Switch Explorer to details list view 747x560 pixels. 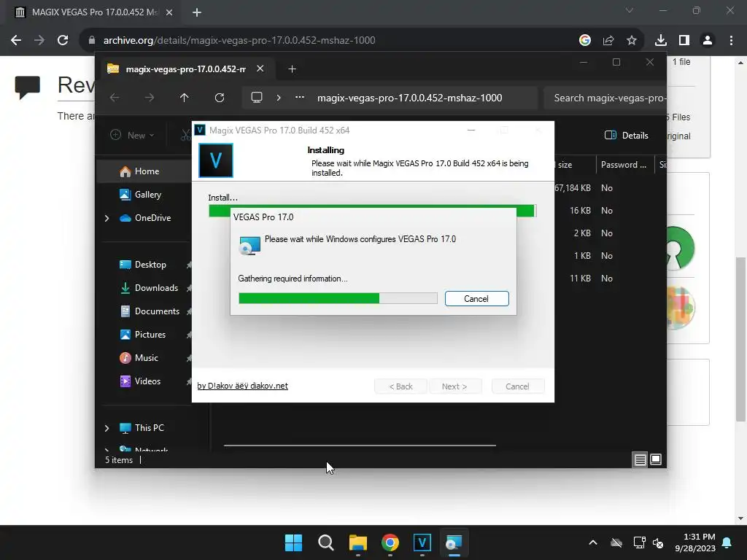tap(640, 459)
